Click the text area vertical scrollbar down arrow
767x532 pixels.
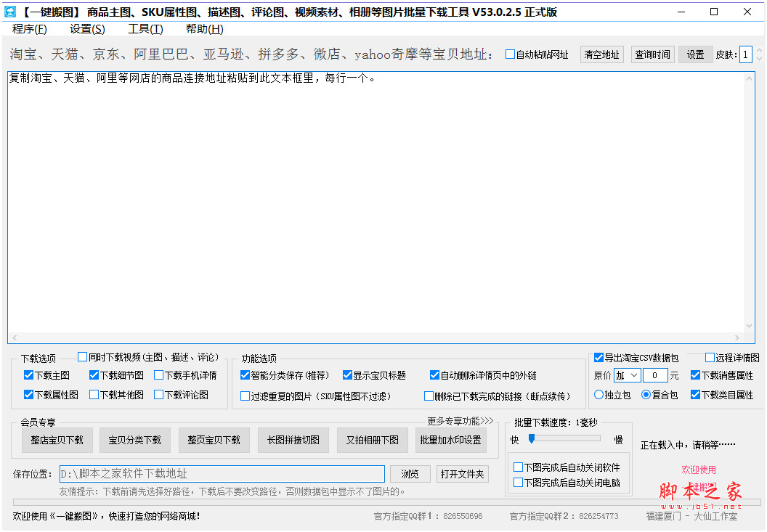[750, 326]
